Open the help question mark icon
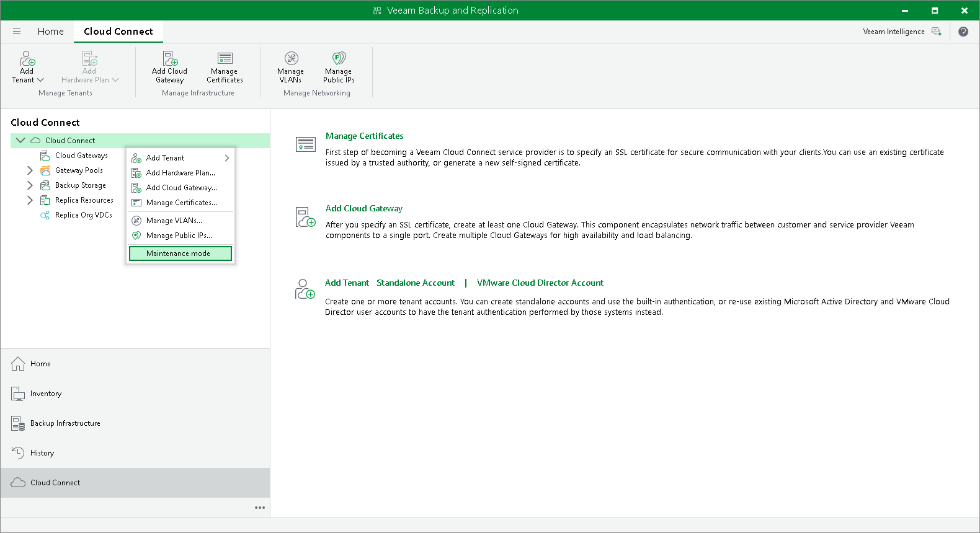 (x=963, y=32)
